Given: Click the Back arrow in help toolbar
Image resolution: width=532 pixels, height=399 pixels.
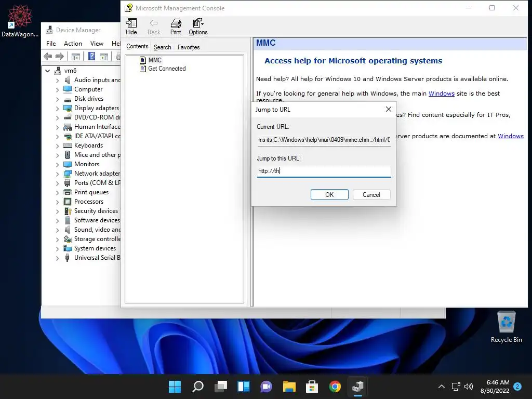Looking at the screenshot, I should (154, 27).
